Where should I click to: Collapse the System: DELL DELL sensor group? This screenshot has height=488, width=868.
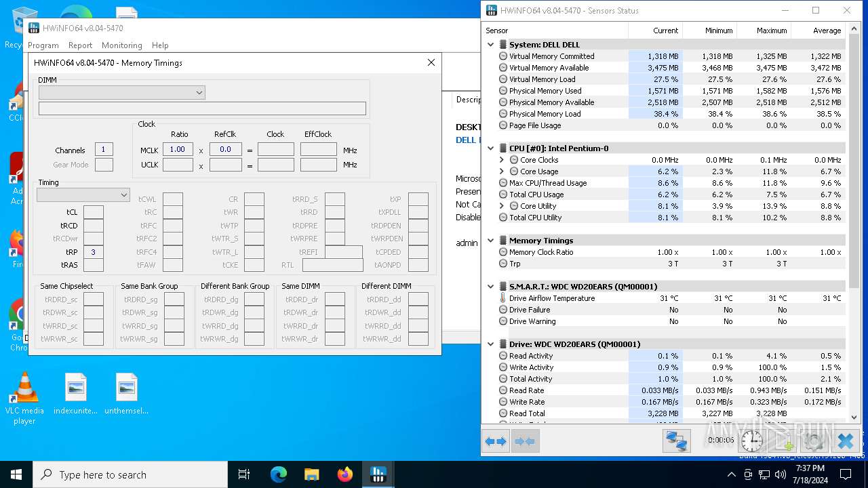pos(491,45)
